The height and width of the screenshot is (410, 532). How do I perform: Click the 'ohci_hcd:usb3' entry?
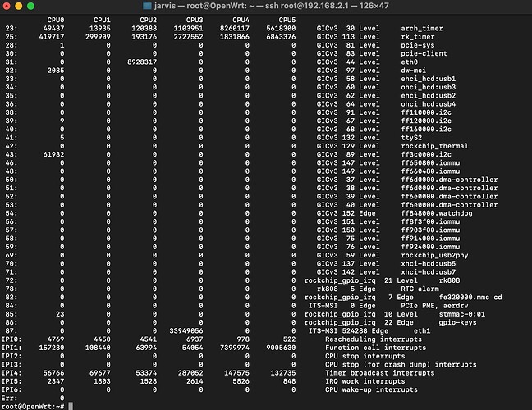[429, 87]
